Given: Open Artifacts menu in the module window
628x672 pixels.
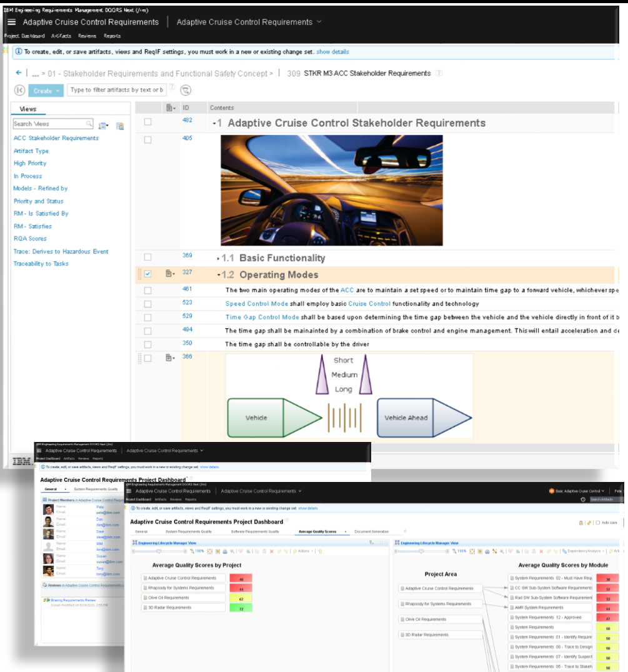Looking at the screenshot, I should point(61,36).
